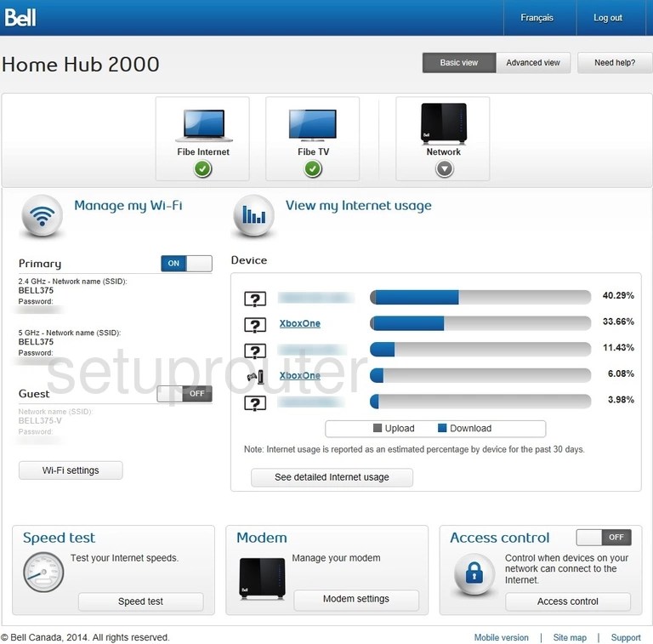Viewport: 653px width, 644px height.
Task: Click unknown device icon at 3.98%
Action: [255, 403]
